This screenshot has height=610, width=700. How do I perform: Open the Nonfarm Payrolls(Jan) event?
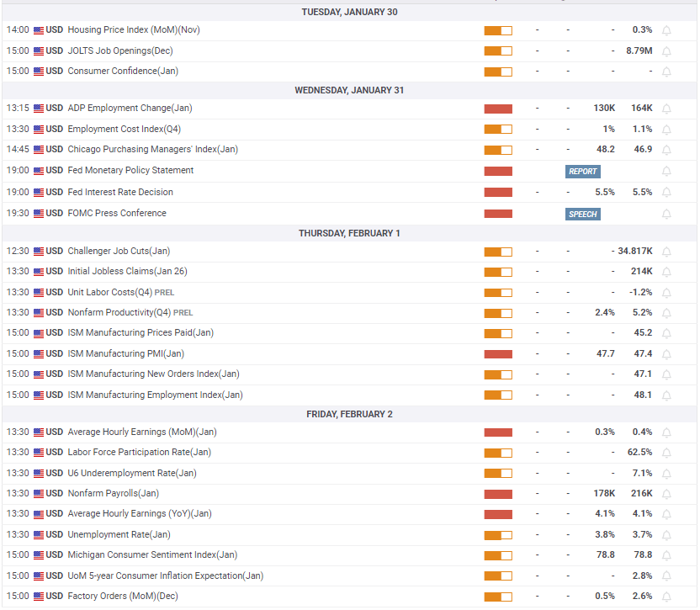113,493
